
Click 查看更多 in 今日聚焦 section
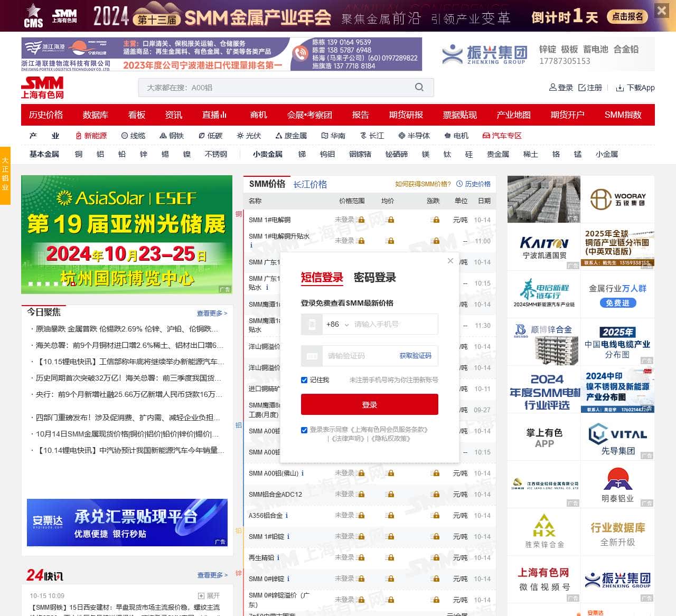coord(212,313)
